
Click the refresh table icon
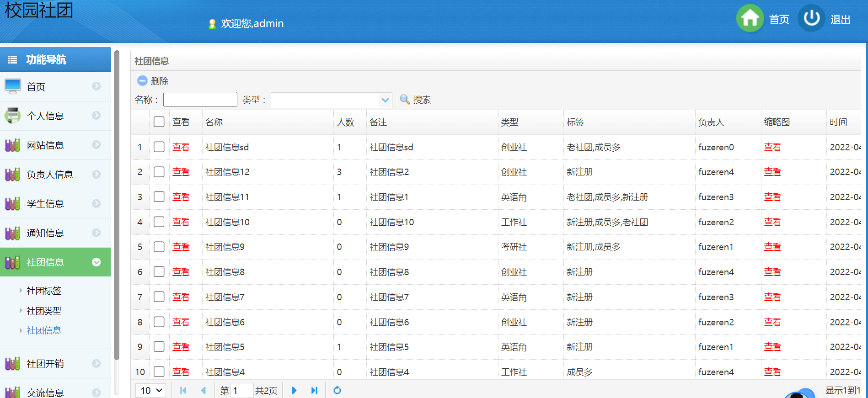(337, 390)
